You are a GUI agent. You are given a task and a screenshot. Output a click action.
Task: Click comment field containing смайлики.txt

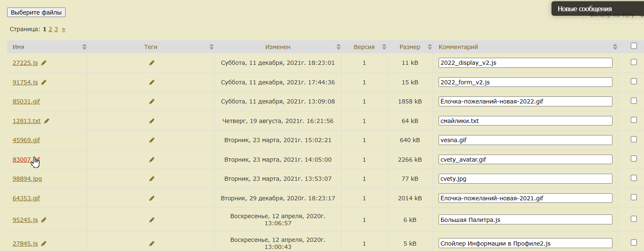click(525, 121)
